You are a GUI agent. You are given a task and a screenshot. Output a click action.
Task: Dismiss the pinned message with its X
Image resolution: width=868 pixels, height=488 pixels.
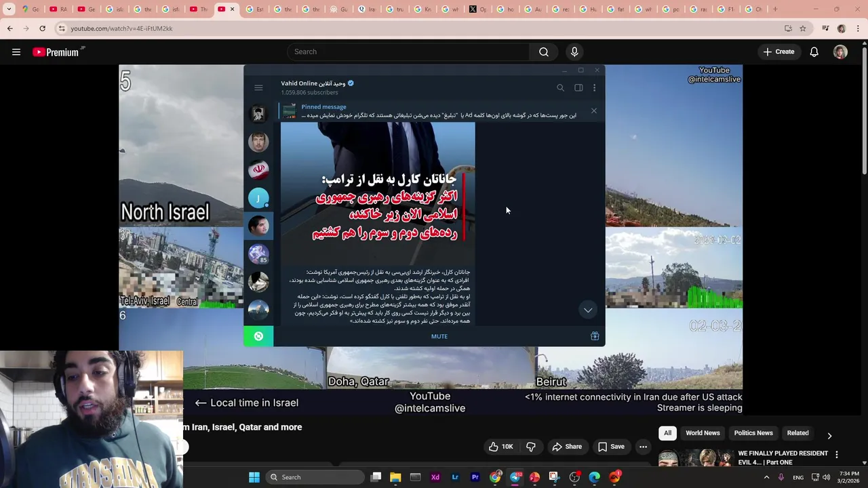click(594, 111)
